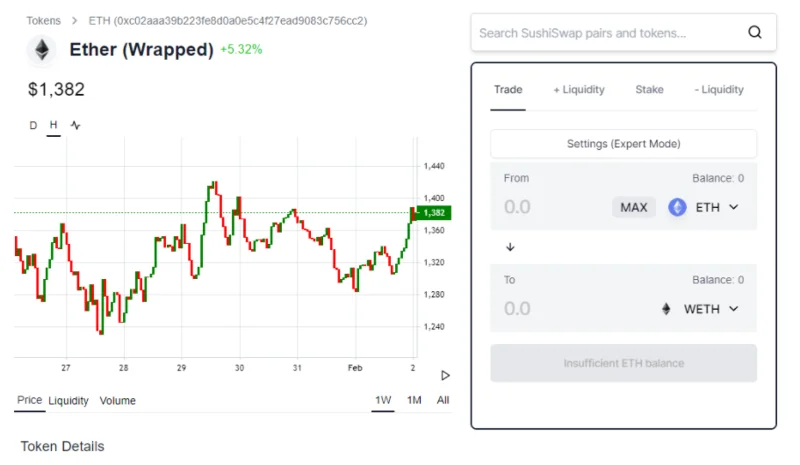Click the MAX button
Screen dimensions: 800x465
tap(634, 207)
